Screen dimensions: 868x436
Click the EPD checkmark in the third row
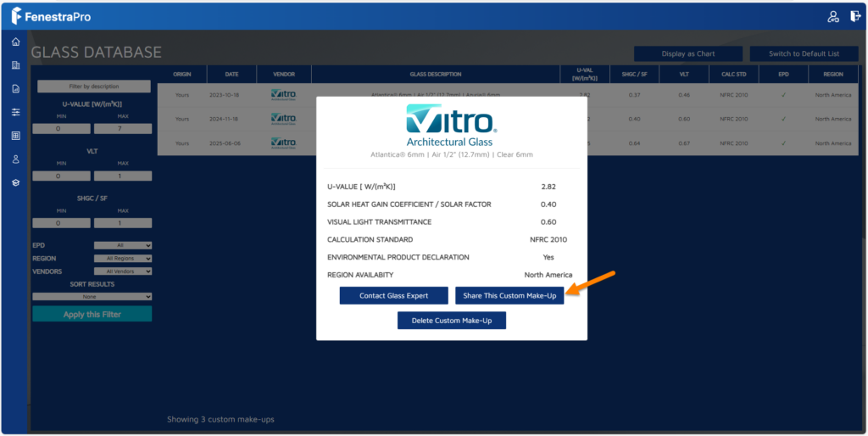(783, 143)
